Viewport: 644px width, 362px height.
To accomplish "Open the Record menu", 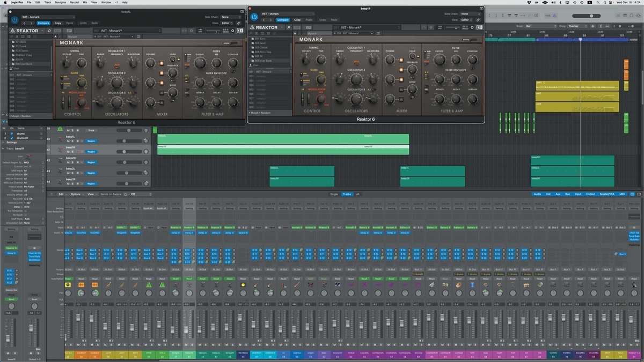I will 75,2.
